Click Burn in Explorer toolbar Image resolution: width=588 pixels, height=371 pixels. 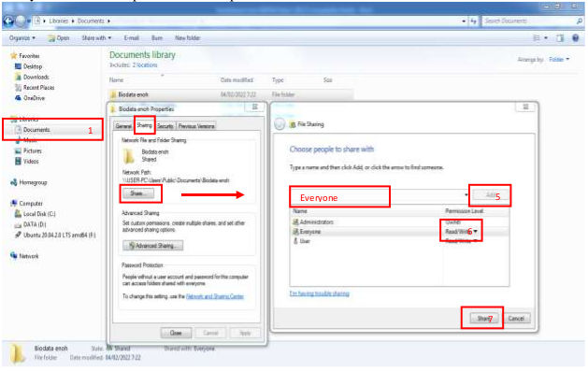pyautogui.click(x=157, y=38)
